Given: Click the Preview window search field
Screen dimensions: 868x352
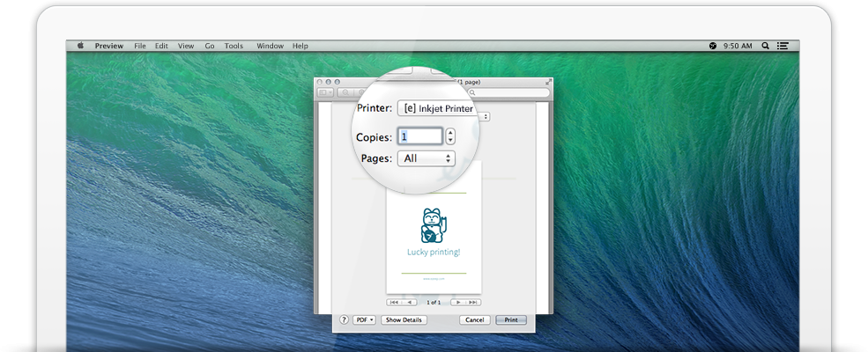Looking at the screenshot, I should [508, 92].
